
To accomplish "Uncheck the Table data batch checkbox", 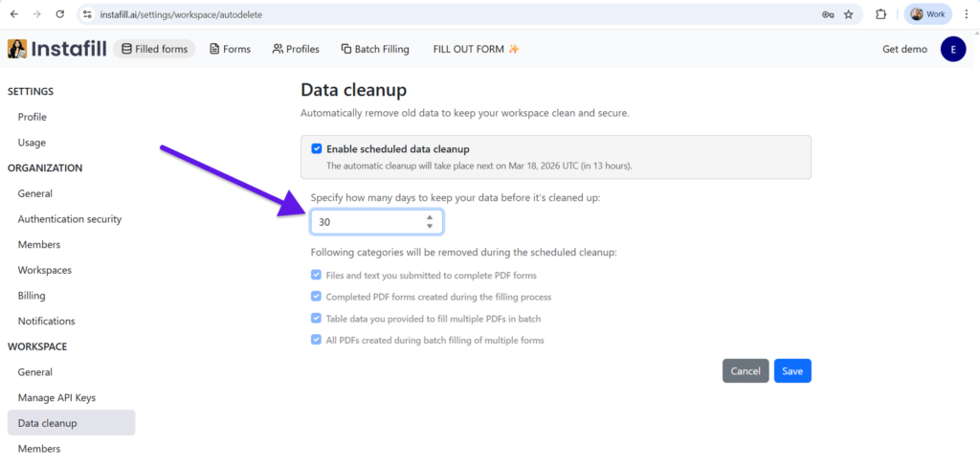I will 316,319.
